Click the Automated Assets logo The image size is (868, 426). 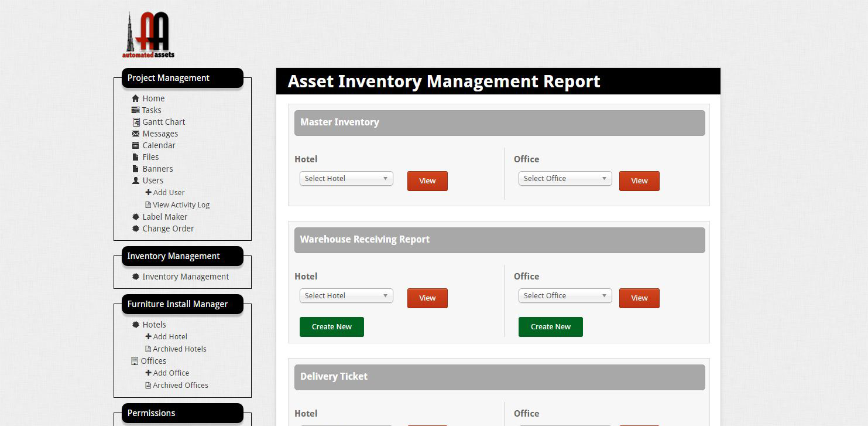coord(148,35)
